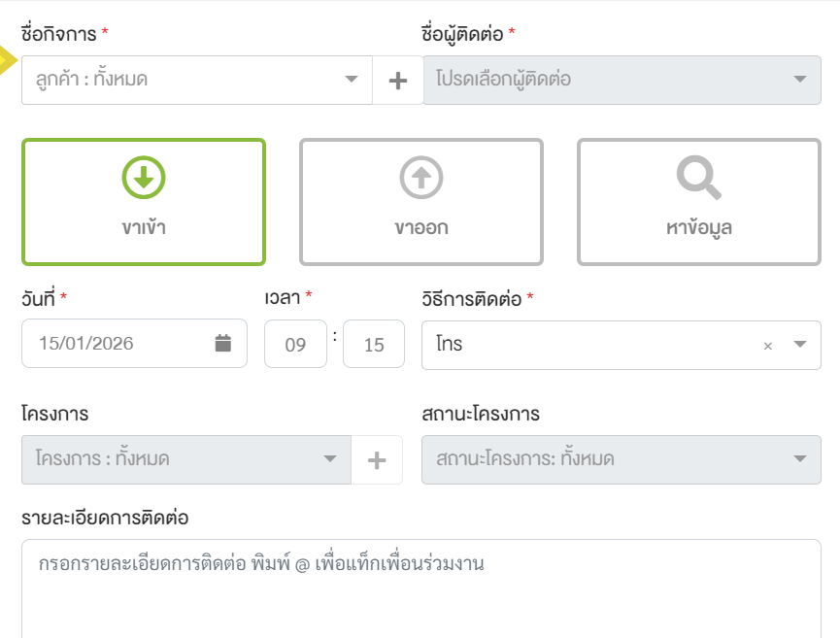Screen dimensions: 840x638
Task: Click the minute field showing 15
Action: 373,343
